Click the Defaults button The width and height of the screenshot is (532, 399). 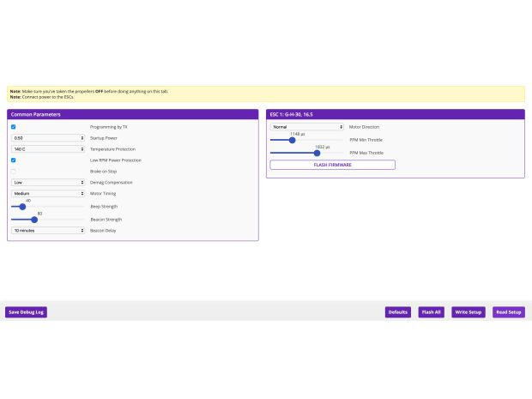(398, 312)
